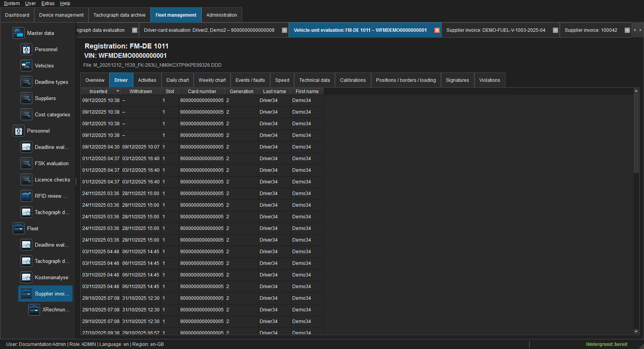
Task: Switch to the Weekly chart tab
Action: [x=212, y=80]
